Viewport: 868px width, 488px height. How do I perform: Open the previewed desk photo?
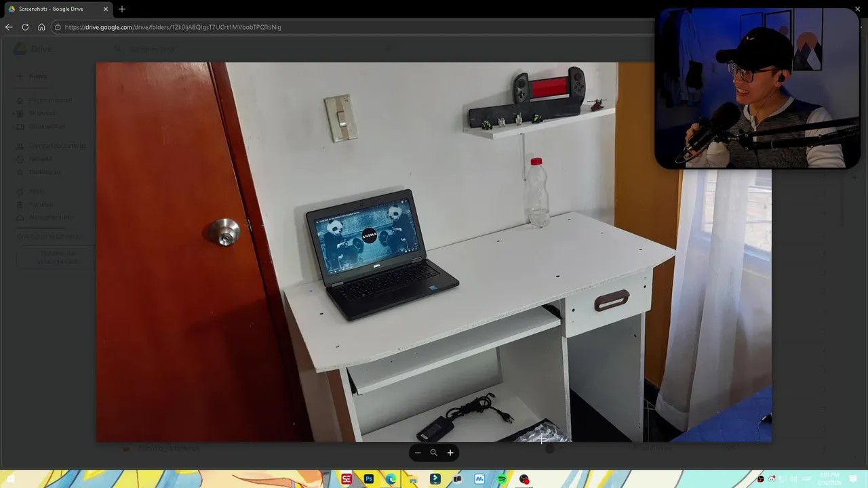(434, 252)
